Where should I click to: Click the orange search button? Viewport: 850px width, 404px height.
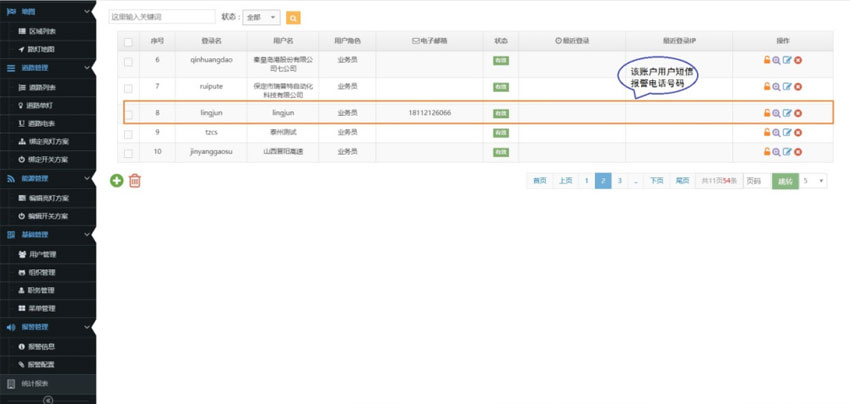click(293, 18)
